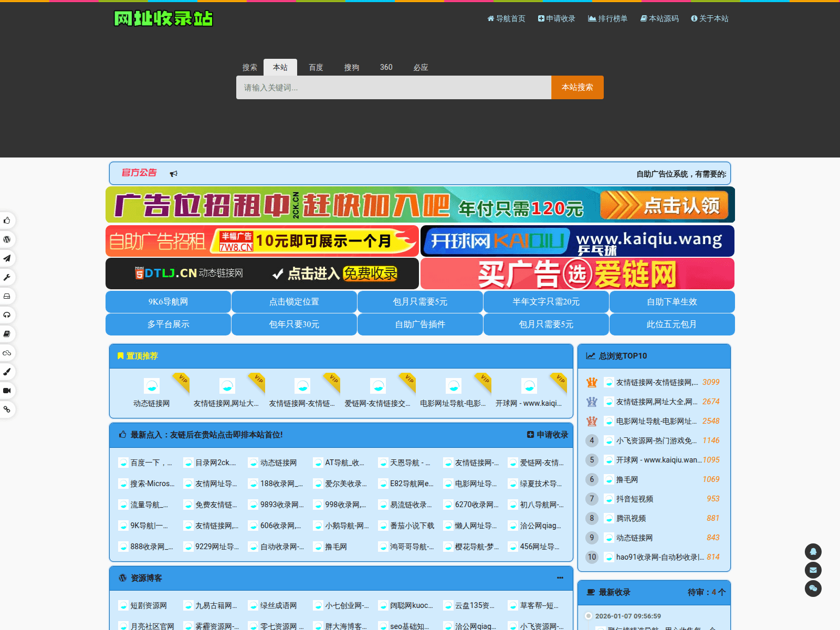Open the email envelope floating button
This screenshot has width=840, height=630.
click(x=813, y=570)
